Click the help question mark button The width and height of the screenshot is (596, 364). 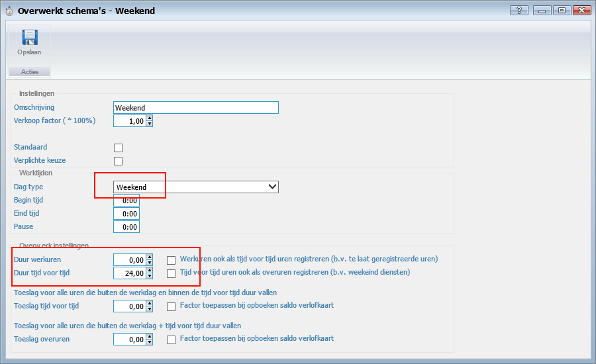point(519,10)
